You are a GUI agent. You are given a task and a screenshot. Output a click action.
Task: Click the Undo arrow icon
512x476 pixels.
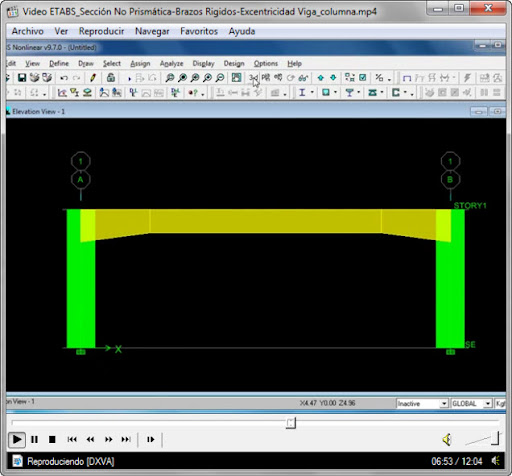[64, 78]
